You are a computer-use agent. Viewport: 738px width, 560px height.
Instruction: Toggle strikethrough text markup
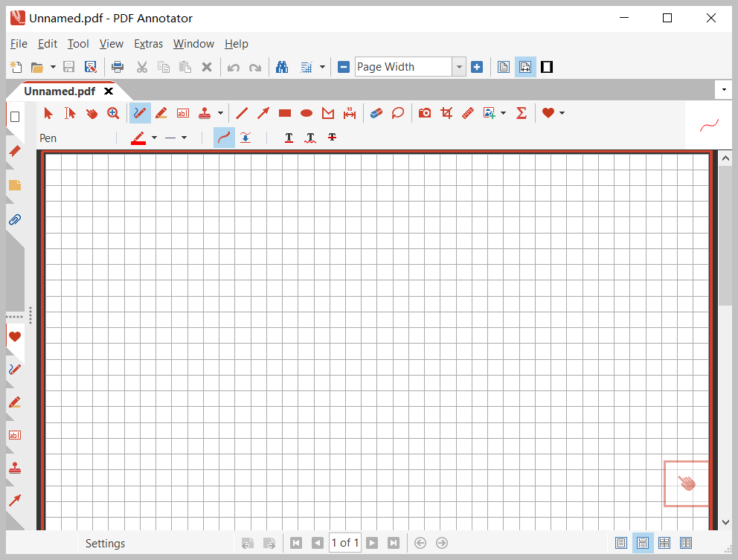click(x=332, y=138)
